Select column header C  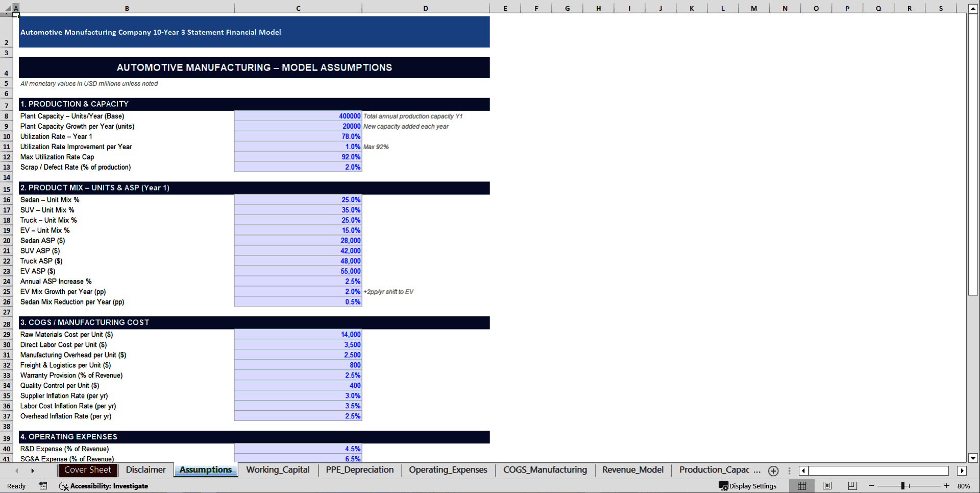tap(298, 8)
